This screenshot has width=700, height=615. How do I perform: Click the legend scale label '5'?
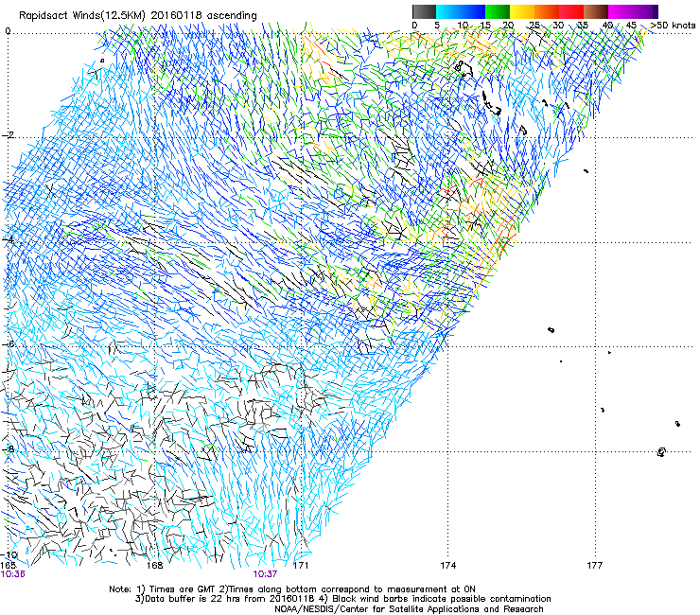point(437,26)
